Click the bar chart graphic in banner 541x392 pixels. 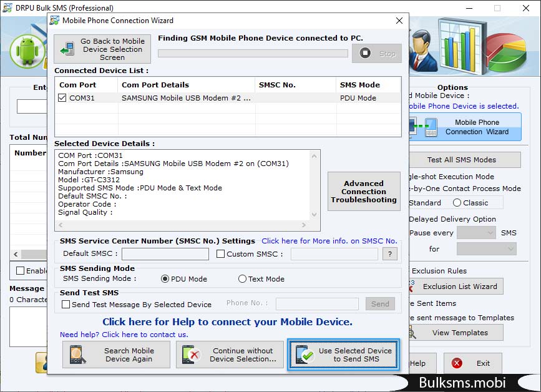[462, 45]
